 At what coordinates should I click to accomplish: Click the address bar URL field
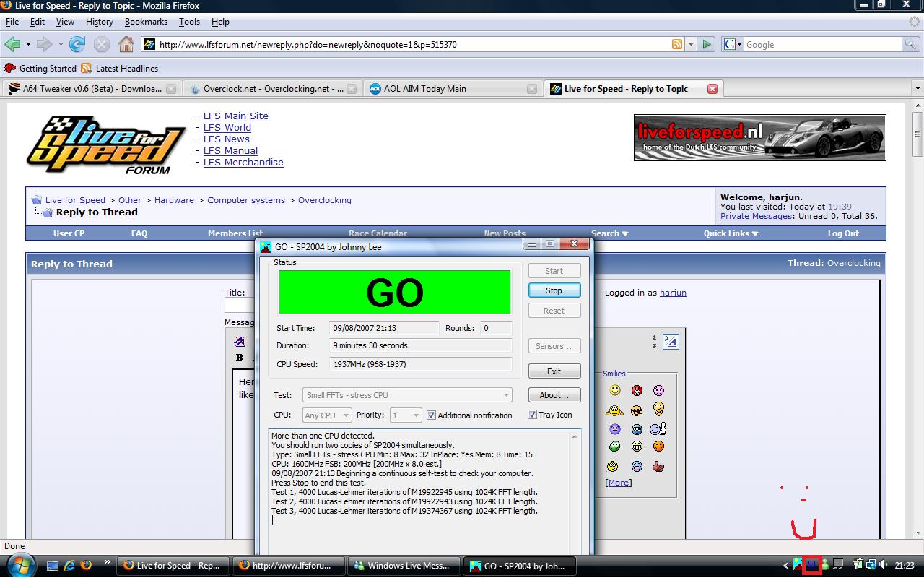414,44
